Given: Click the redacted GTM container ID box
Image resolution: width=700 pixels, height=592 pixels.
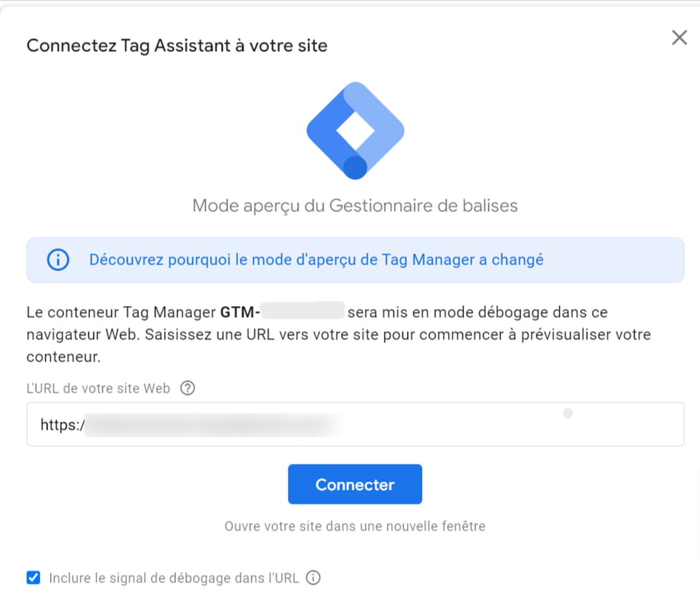Looking at the screenshot, I should (x=303, y=311).
